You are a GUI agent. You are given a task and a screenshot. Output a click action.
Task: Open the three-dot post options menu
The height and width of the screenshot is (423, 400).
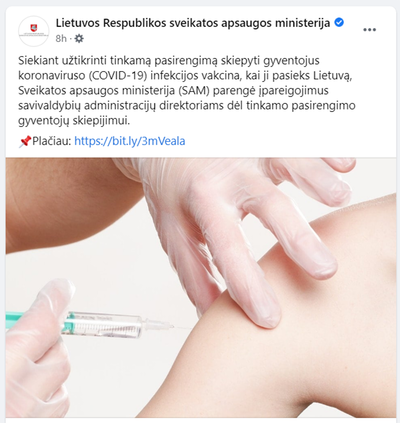(369, 30)
